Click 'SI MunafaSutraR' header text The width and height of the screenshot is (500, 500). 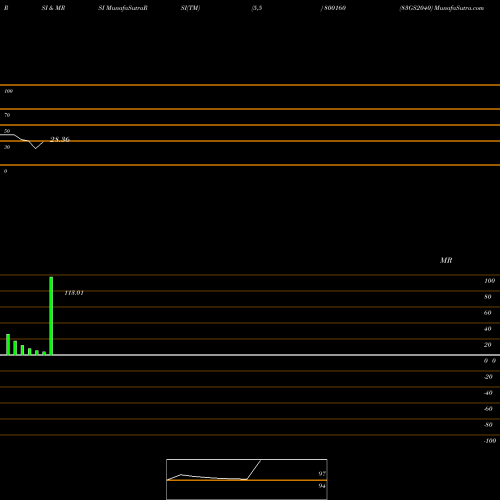tap(123, 8)
